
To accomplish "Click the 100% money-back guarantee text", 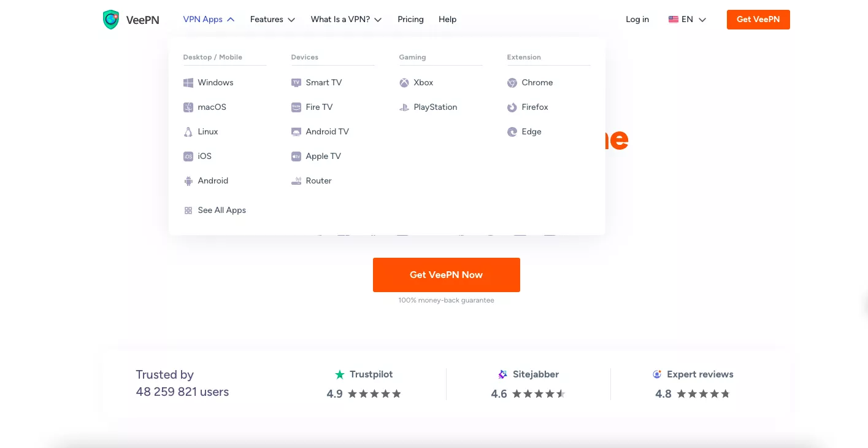I will (x=447, y=301).
